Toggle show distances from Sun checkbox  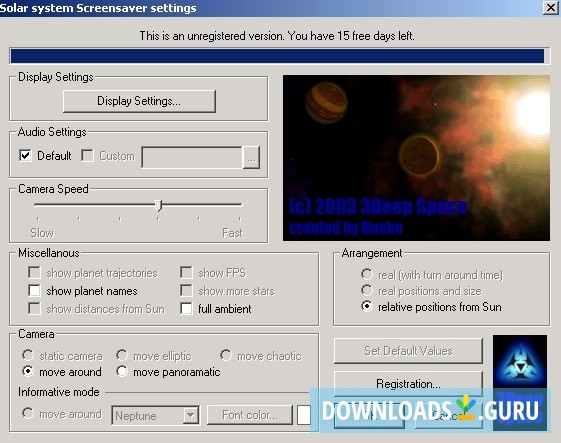pyautogui.click(x=34, y=308)
